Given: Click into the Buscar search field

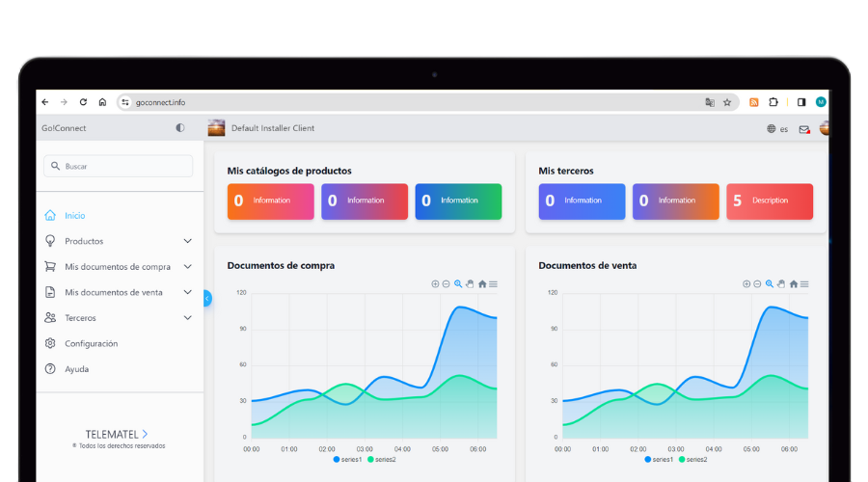Looking at the screenshot, I should point(119,166).
